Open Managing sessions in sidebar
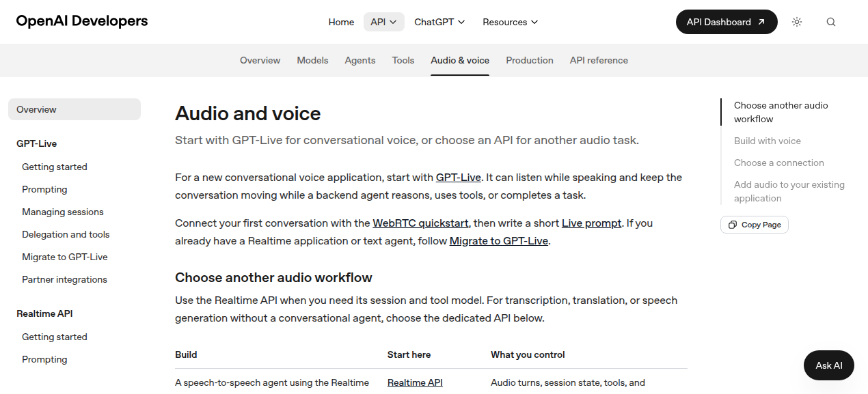This screenshot has height=394, width=868. tap(63, 212)
